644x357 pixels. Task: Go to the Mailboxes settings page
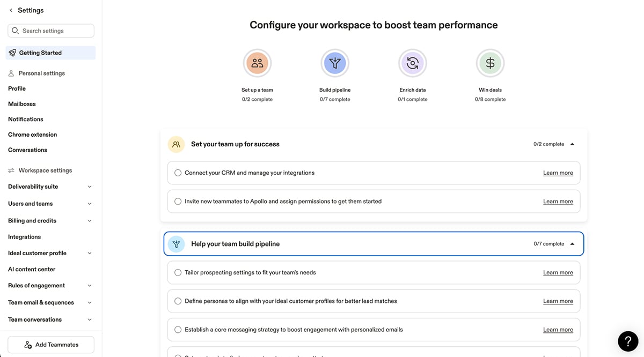22,103
